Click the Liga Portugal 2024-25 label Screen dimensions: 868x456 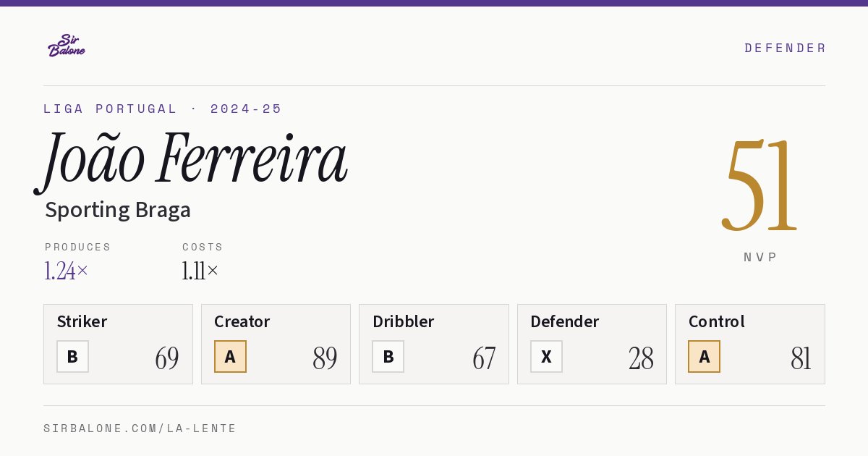pyautogui.click(x=162, y=109)
